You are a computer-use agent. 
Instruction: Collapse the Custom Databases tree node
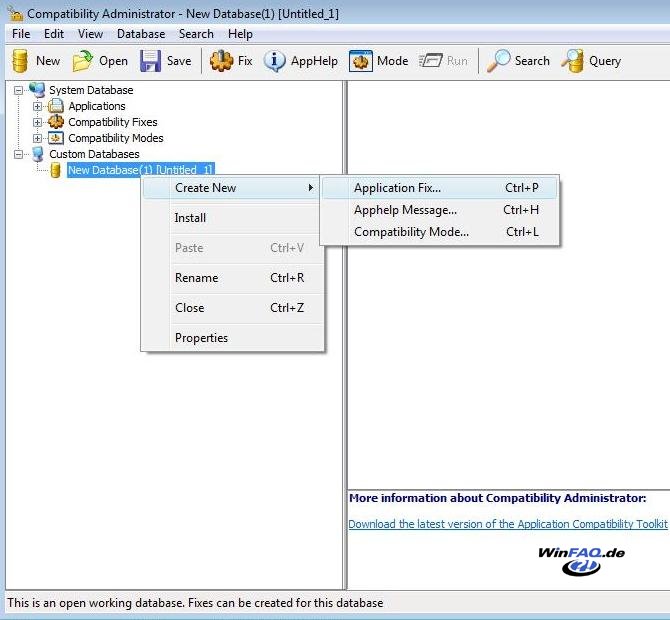[x=18, y=154]
